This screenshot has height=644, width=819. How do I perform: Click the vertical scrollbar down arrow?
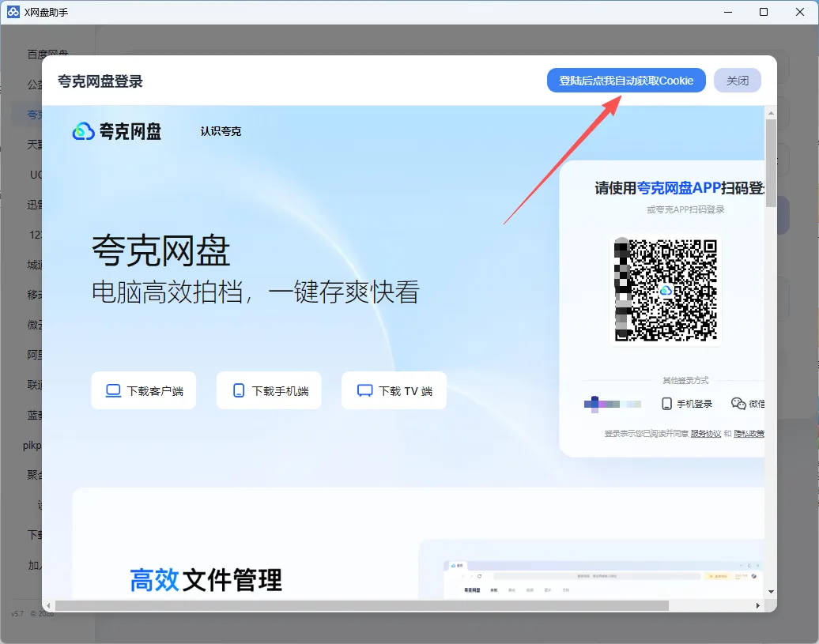771,591
